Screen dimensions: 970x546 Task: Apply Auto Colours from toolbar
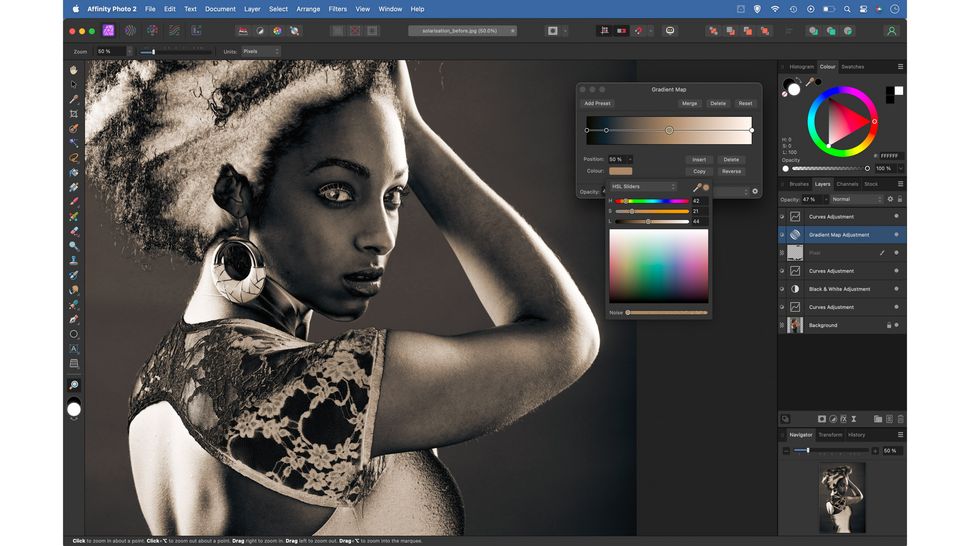pos(278,31)
